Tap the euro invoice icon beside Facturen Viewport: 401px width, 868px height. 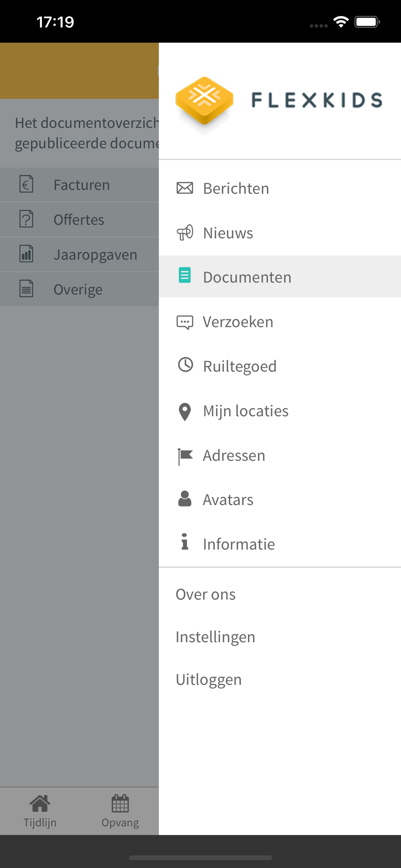pyautogui.click(x=26, y=184)
